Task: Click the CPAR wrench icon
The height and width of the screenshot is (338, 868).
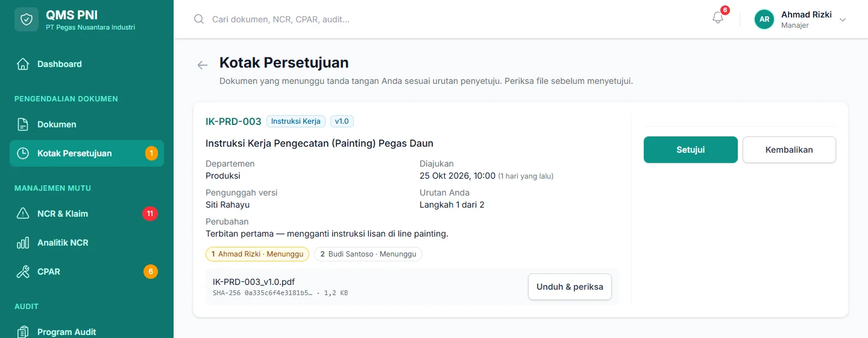Action: click(23, 272)
